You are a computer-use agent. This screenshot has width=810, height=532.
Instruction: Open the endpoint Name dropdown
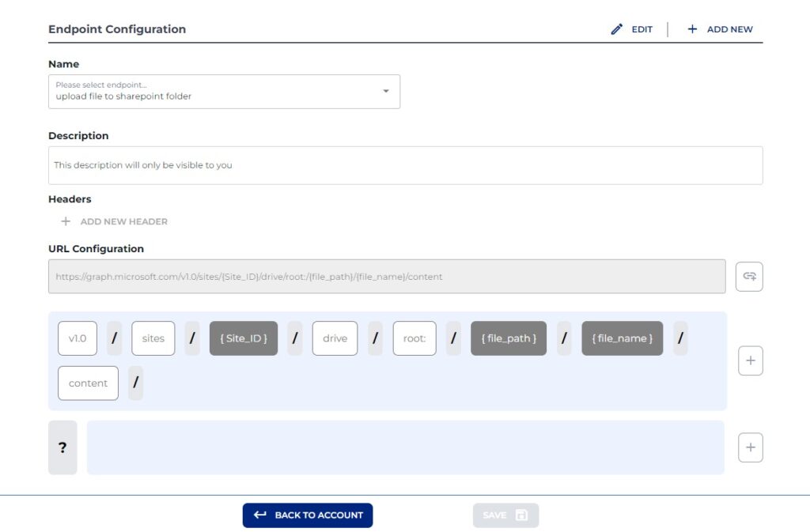point(386,91)
